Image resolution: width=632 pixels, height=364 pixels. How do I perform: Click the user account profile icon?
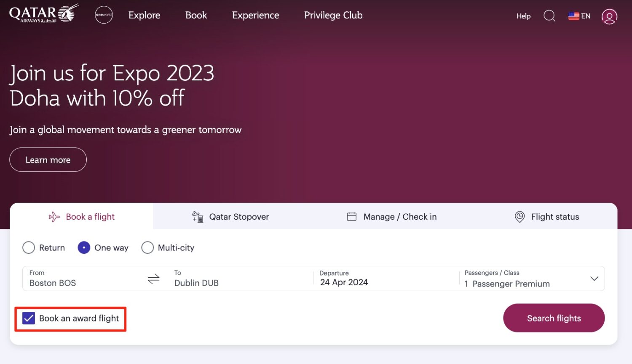609,16
